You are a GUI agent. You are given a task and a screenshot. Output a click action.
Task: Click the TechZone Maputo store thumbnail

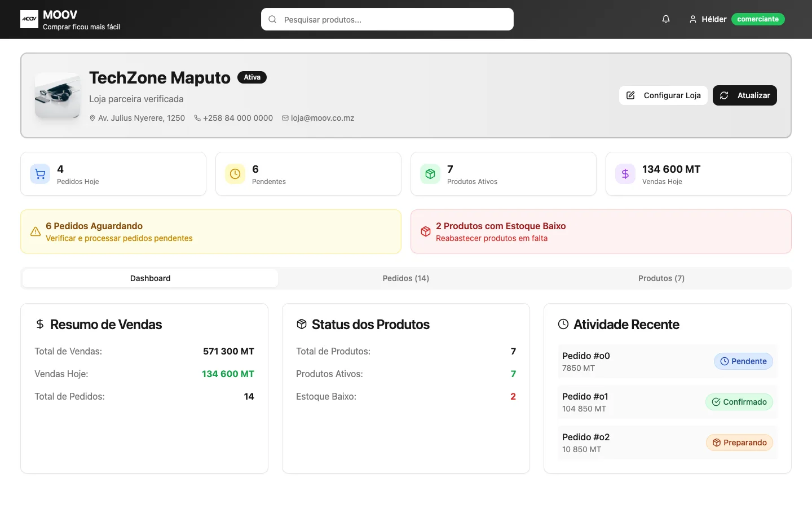pos(58,95)
